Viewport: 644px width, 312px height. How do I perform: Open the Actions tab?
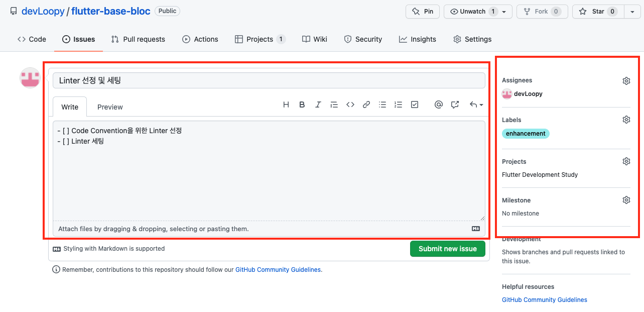click(x=200, y=39)
